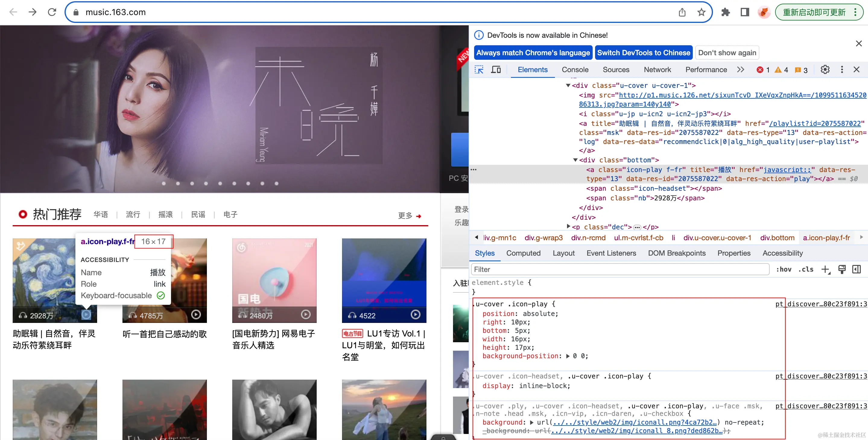Collapse the div u-cover u-cover-1 node
Viewport: 868px width, 440px height.
[x=568, y=86]
